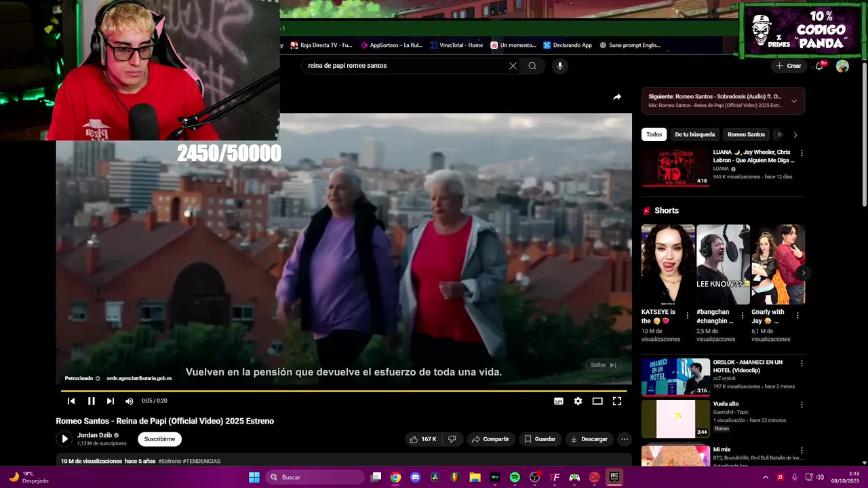
Task: Select the Romeo Santos filter chip
Action: [746, 134]
